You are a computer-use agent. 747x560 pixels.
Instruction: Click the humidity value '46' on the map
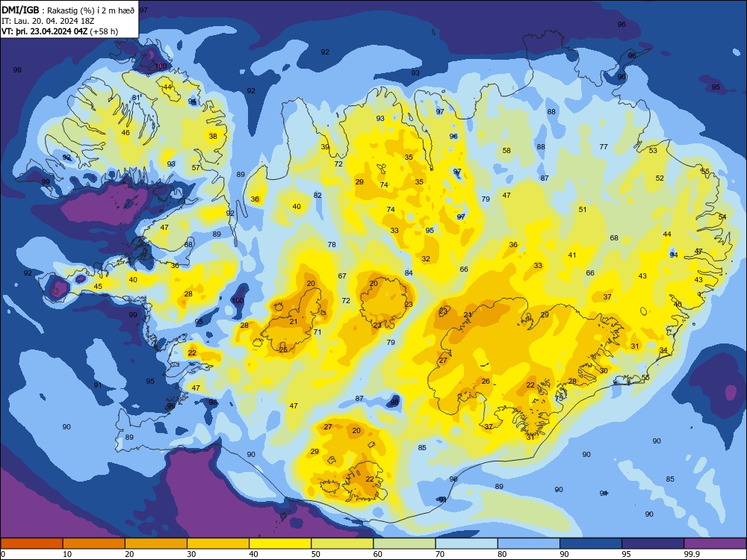click(x=125, y=132)
